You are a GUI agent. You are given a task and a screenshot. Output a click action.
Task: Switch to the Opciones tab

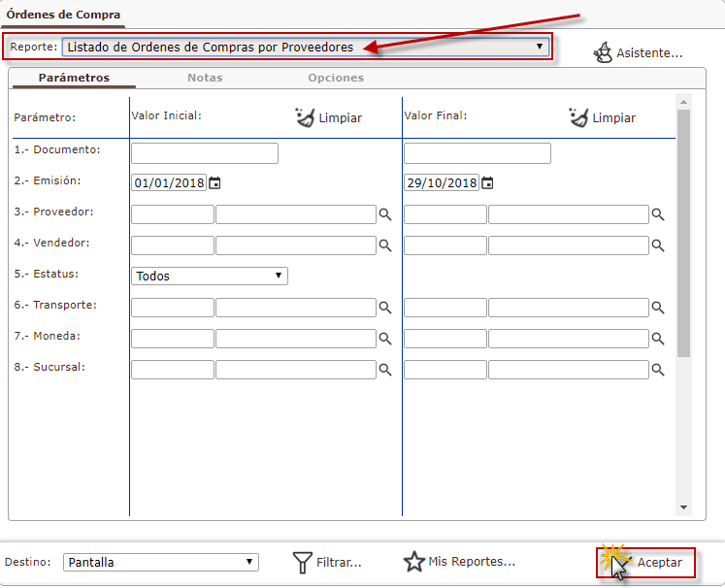click(x=336, y=78)
